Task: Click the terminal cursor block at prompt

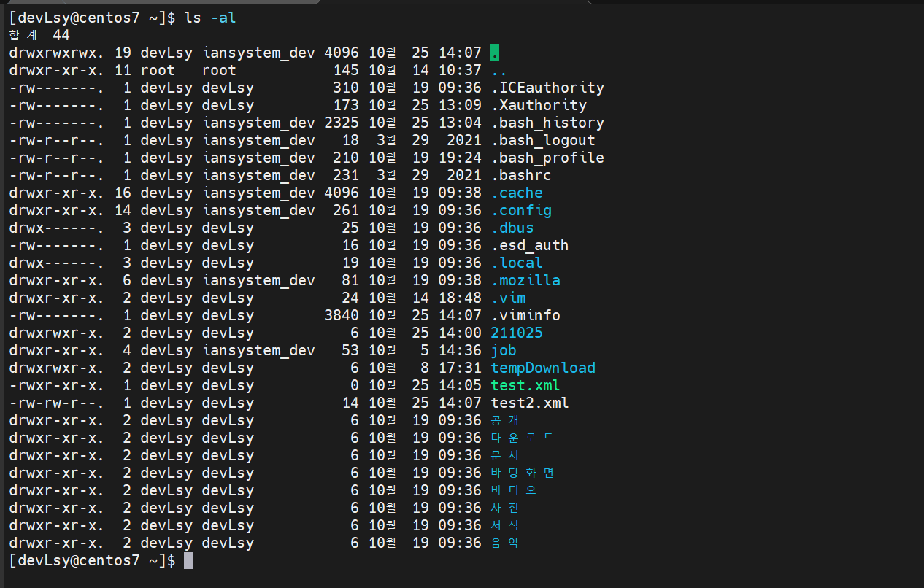Action: pyautogui.click(x=188, y=560)
